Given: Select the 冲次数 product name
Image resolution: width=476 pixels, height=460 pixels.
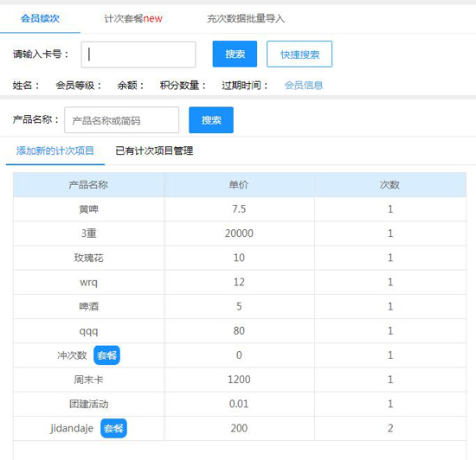Looking at the screenshot, I should click(72, 355).
